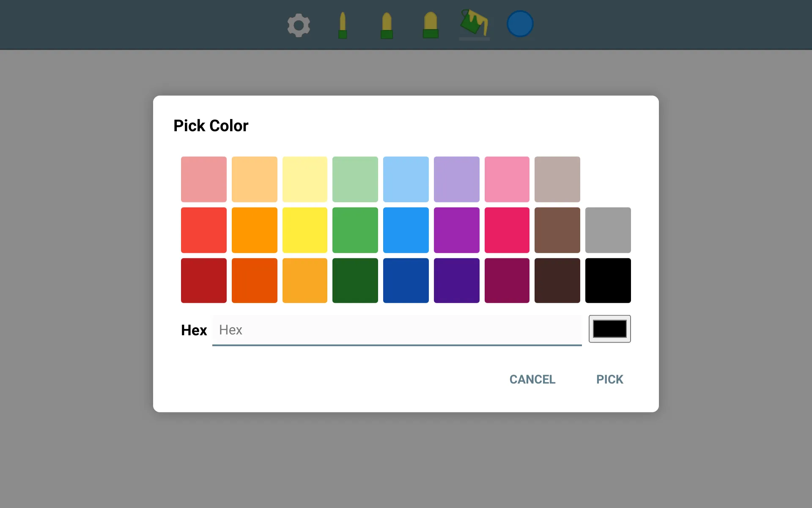Select the black color swatch
The image size is (812, 508).
click(608, 280)
